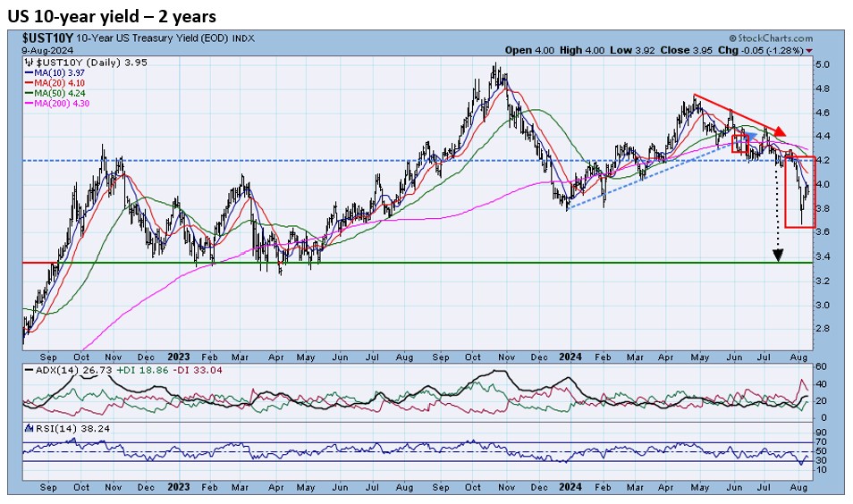Click the black ADX(14) legend line marker
This screenshot has width=853, height=504.
pyautogui.click(x=29, y=370)
